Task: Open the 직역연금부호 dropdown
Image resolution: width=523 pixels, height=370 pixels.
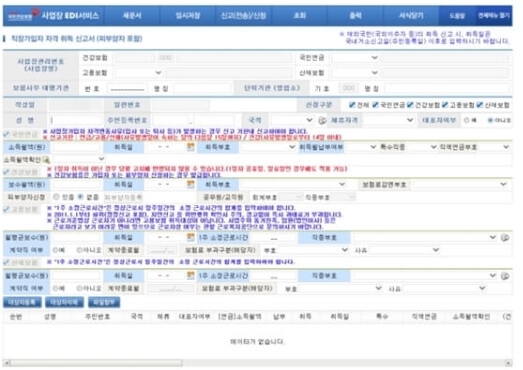Action: pyautogui.click(x=494, y=147)
